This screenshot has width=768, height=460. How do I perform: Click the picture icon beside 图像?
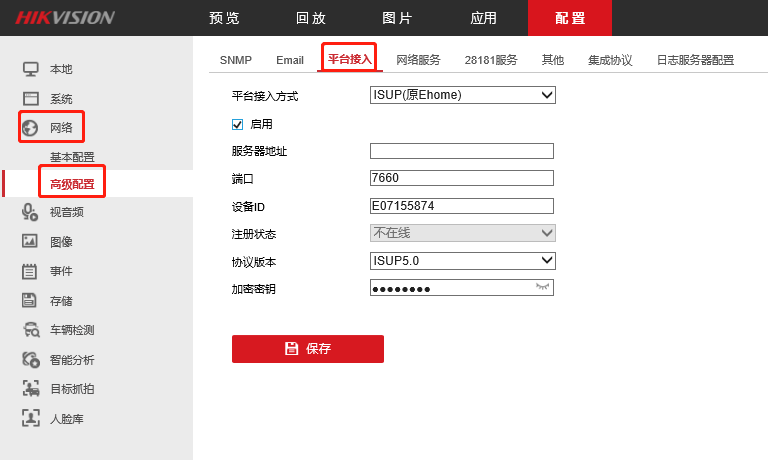click(x=30, y=241)
